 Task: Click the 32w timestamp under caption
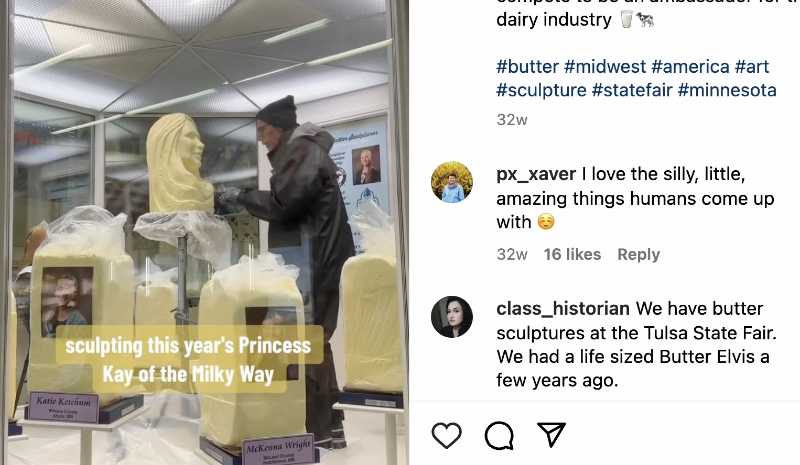point(512,120)
